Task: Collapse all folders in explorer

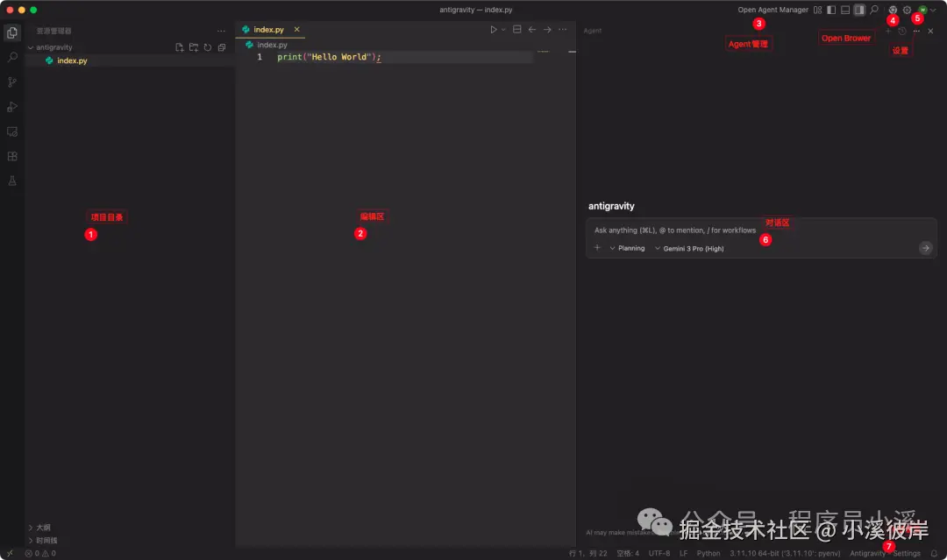Action: point(222,47)
